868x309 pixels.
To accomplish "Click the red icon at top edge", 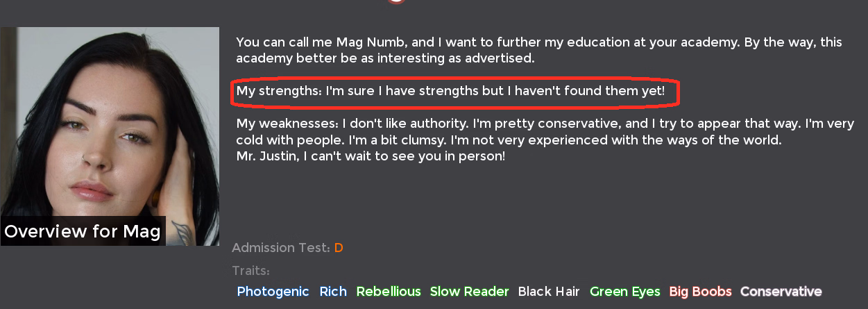I will tap(396, 1).
